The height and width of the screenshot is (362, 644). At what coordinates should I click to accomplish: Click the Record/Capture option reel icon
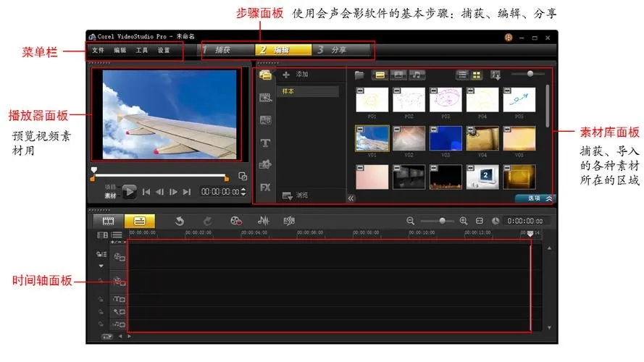pyautogui.click(x=235, y=220)
